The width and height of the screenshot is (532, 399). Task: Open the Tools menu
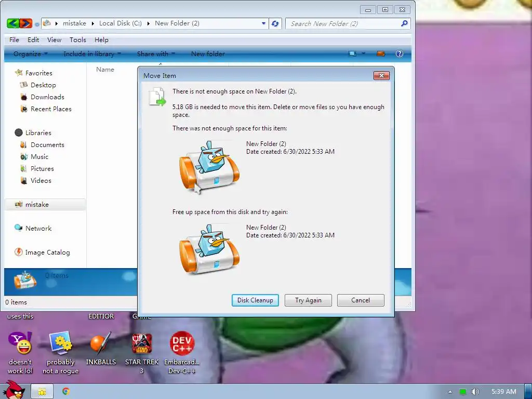[78, 39]
